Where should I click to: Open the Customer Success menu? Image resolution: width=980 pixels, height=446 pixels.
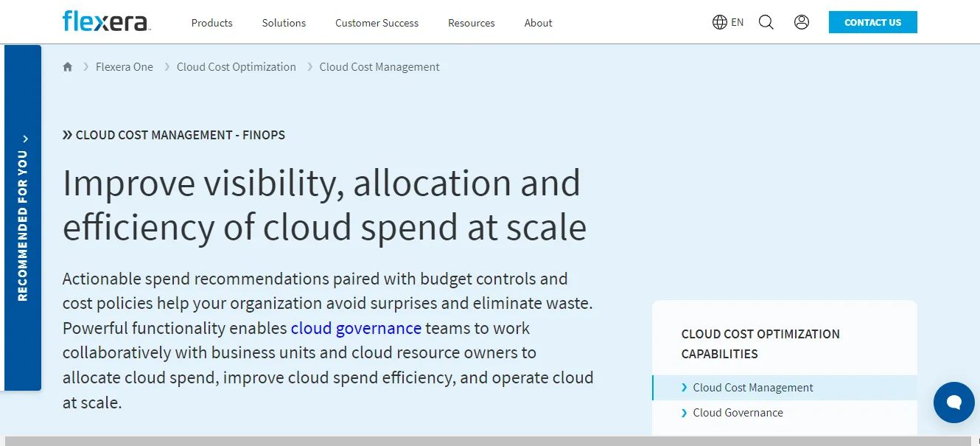pyautogui.click(x=377, y=23)
